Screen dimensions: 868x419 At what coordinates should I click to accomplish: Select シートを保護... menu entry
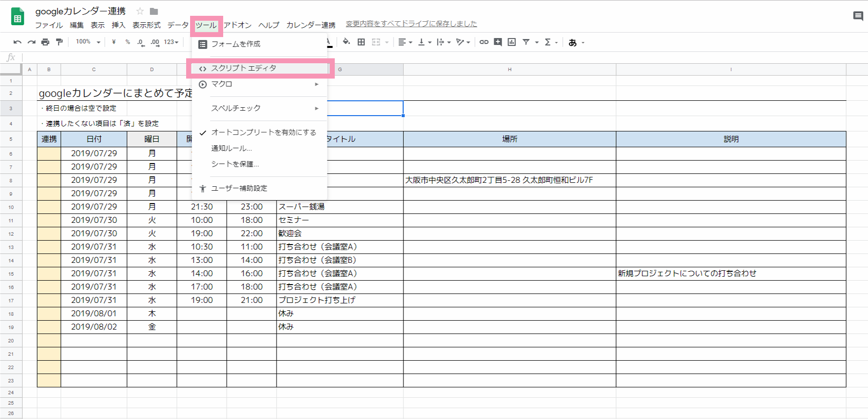click(x=259, y=164)
